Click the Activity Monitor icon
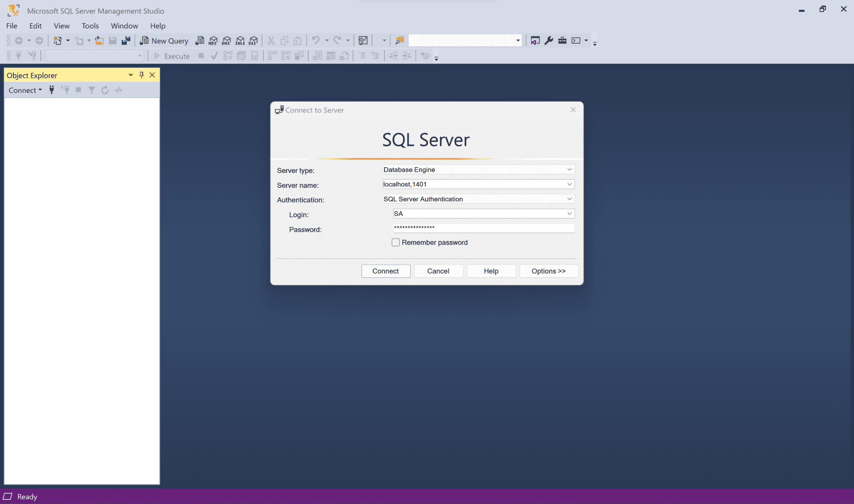 tap(118, 90)
